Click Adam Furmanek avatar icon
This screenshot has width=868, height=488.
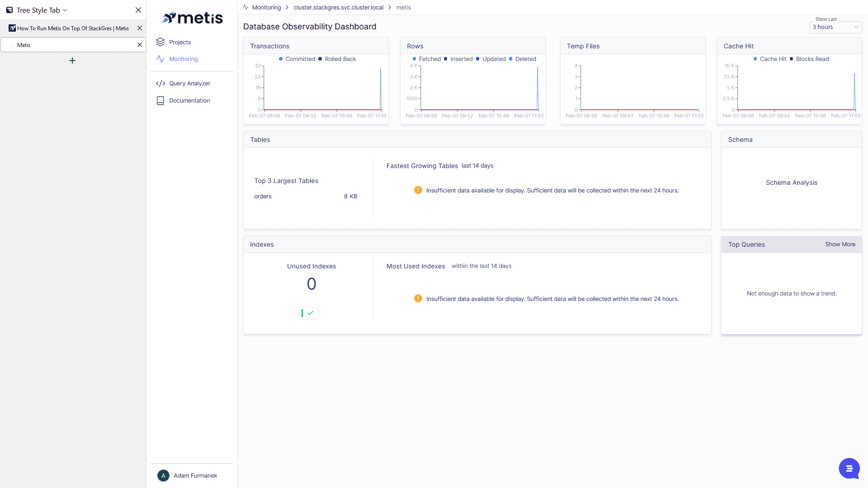point(163,475)
